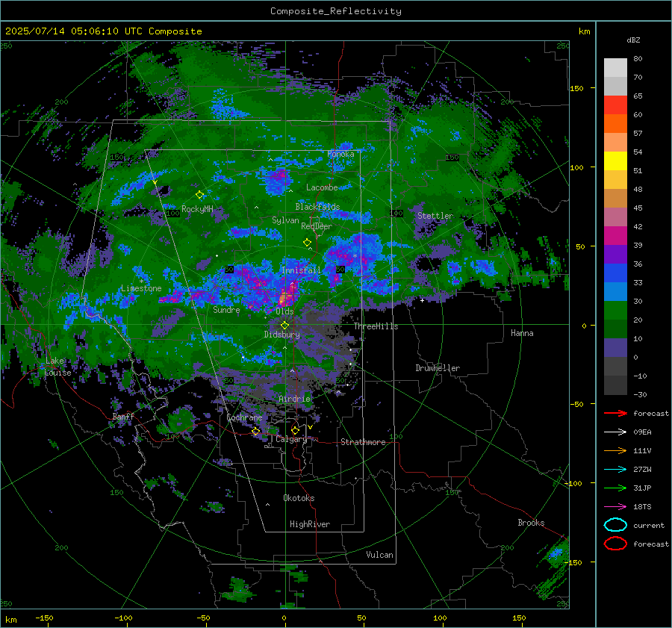Viewport: 672px width, 628px height.
Task: Click the yellow diamond marker below RedDeer
Action: tap(308, 243)
